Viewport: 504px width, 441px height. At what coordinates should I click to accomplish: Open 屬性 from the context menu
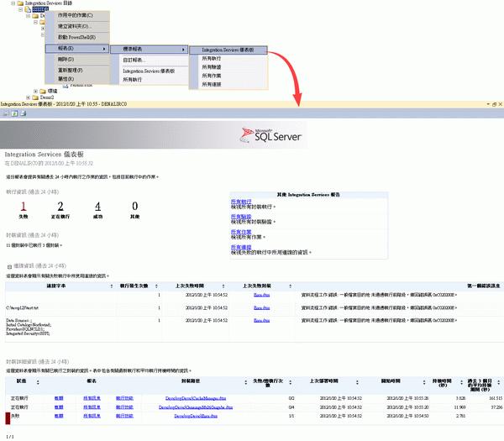point(77,79)
